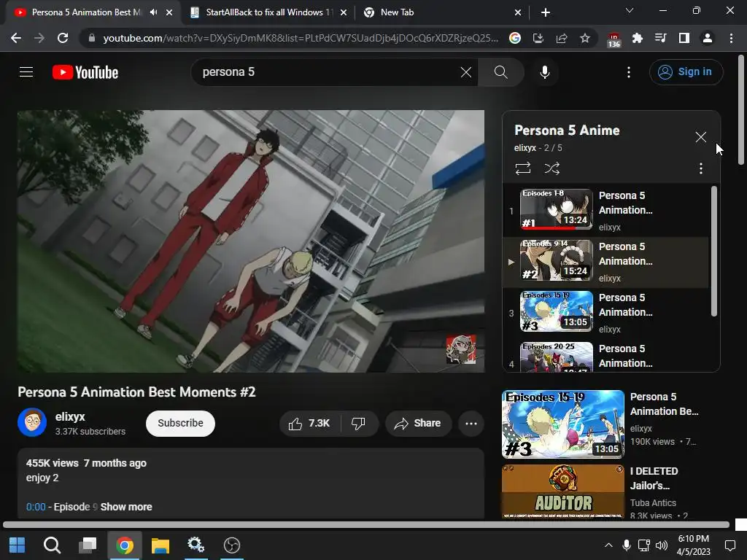
Task: Open File Explorer from taskbar
Action: click(x=160, y=545)
